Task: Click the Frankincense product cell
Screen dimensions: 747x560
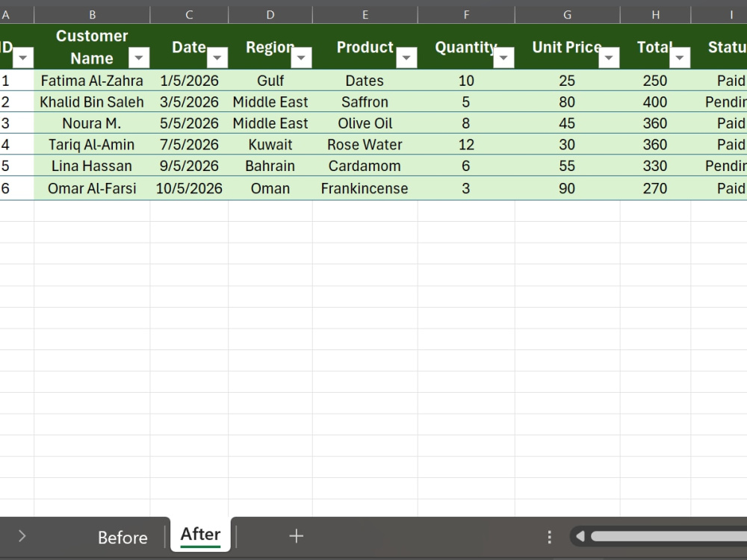Action: (x=365, y=188)
